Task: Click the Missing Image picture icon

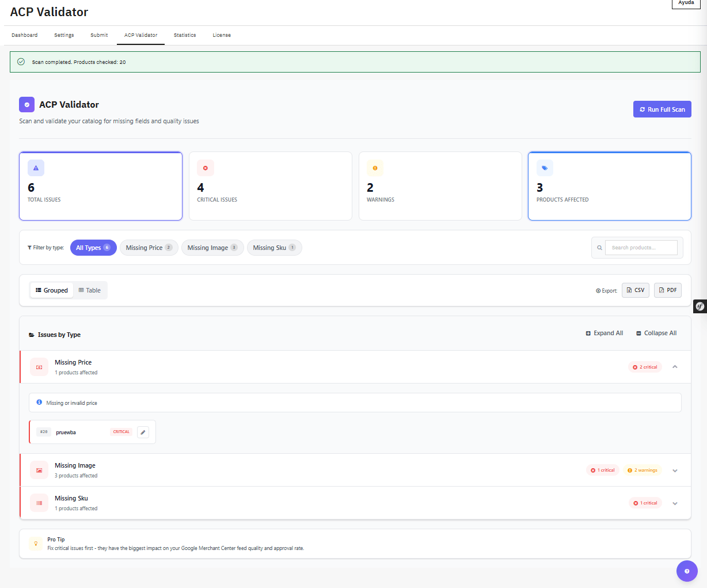Action: click(x=39, y=470)
